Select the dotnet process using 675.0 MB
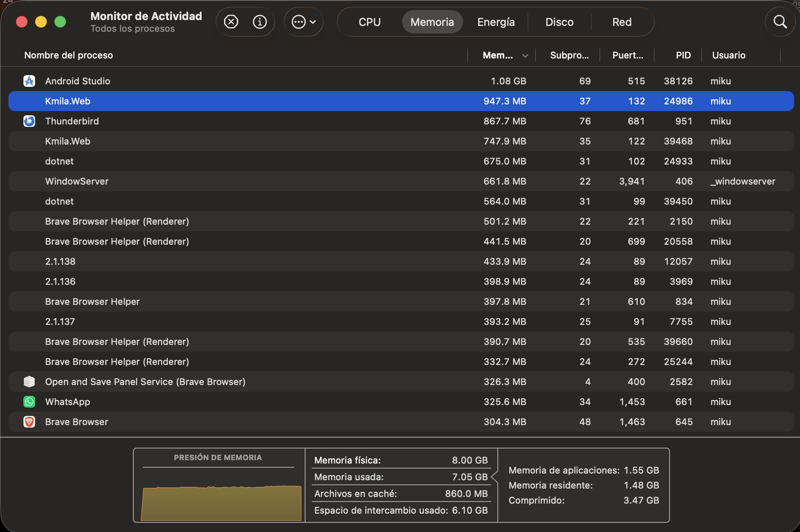800x532 pixels. 401,161
